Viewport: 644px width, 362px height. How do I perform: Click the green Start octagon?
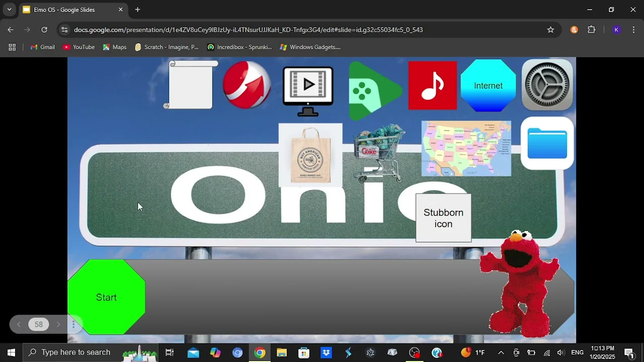(107, 297)
